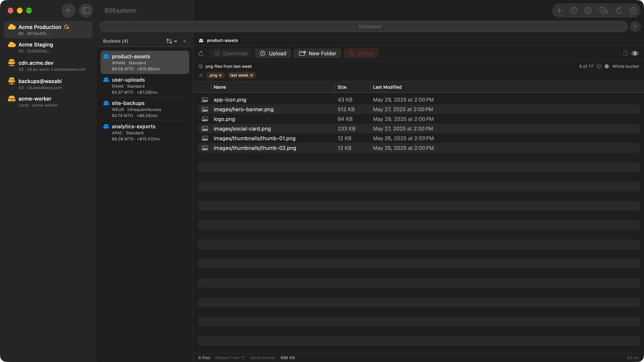Viewport: 644px width, 362px height.
Task: Click the help question mark icon
Action: (x=633, y=11)
